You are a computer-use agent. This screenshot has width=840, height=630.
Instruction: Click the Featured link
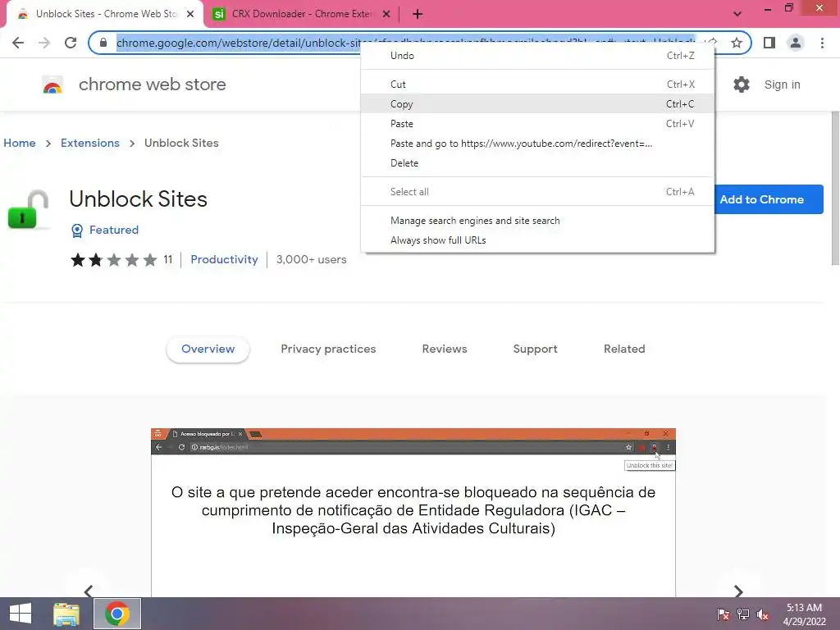click(113, 230)
